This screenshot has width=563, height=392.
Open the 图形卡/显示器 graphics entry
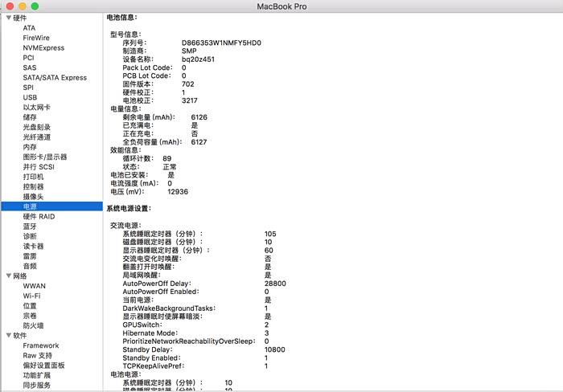click(45, 157)
